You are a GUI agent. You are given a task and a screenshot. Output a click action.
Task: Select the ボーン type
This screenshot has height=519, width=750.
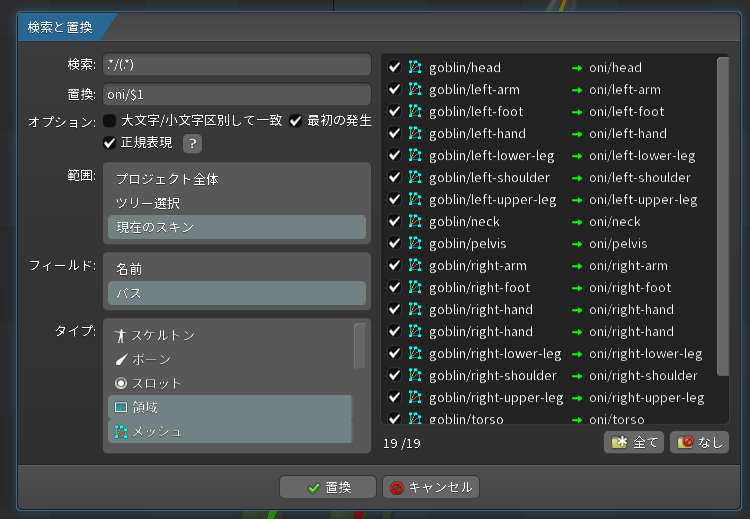(230, 359)
